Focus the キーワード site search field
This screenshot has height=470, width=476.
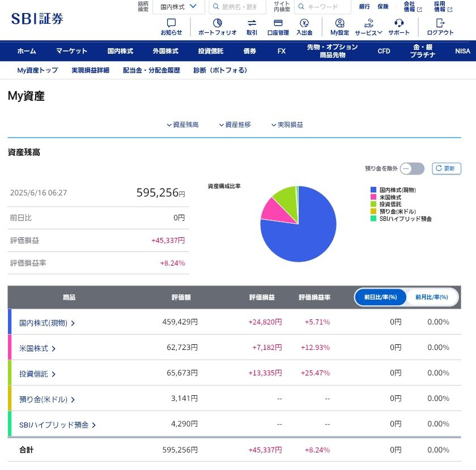(322, 7)
